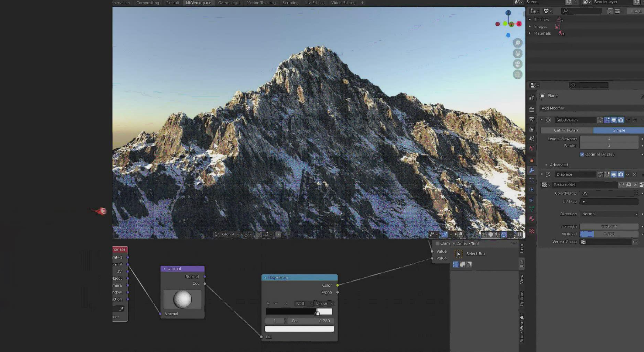Remove a color stop with ColorRamp minus
The image size is (644, 352).
point(276,303)
